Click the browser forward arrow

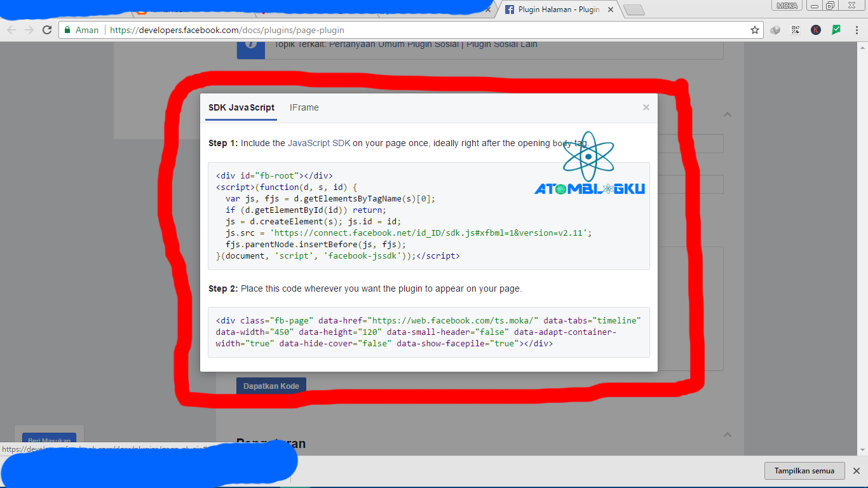click(29, 30)
